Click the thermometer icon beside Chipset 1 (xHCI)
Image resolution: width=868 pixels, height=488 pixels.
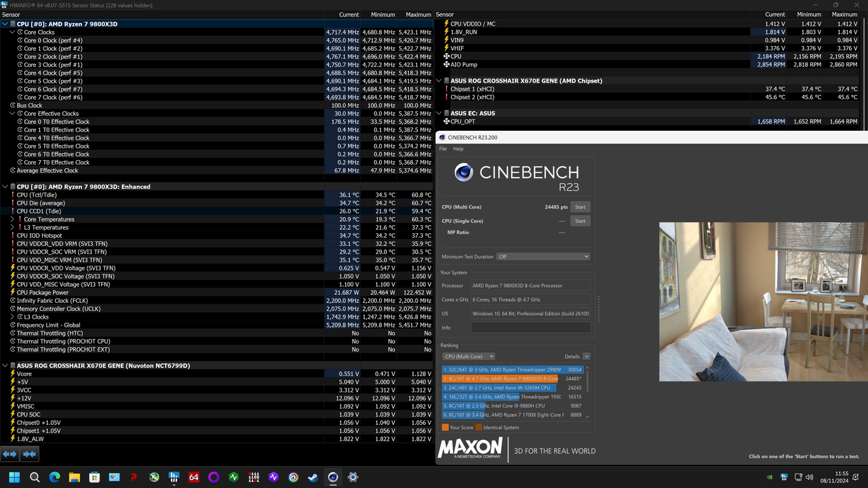coord(446,89)
